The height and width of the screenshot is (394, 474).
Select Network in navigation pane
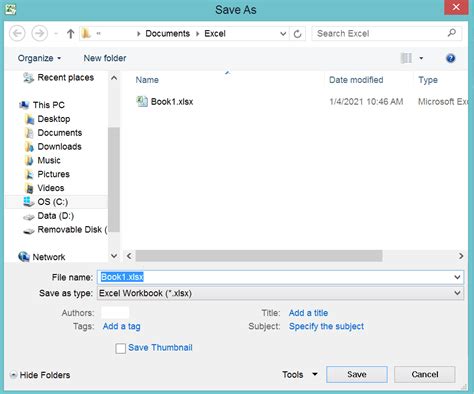[49, 257]
